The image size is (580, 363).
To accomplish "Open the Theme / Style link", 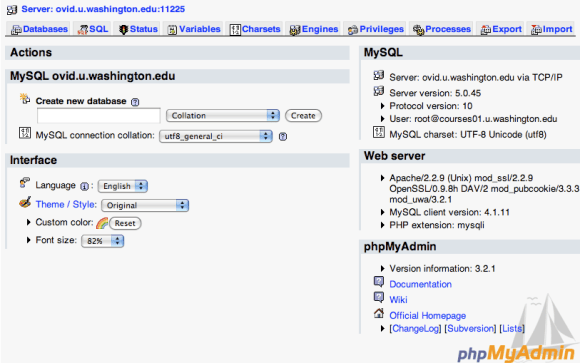I will [x=66, y=204].
